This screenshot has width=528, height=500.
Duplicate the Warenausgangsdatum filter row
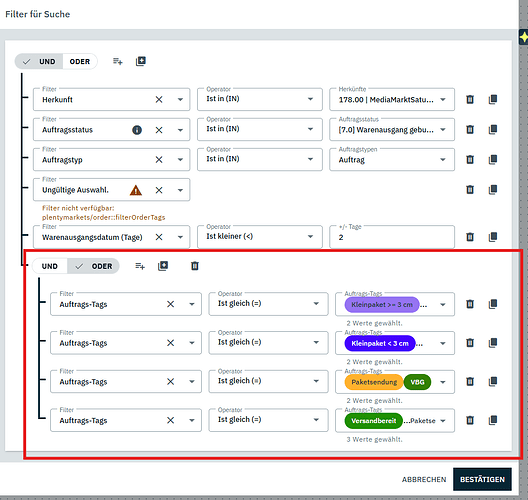tap(493, 237)
